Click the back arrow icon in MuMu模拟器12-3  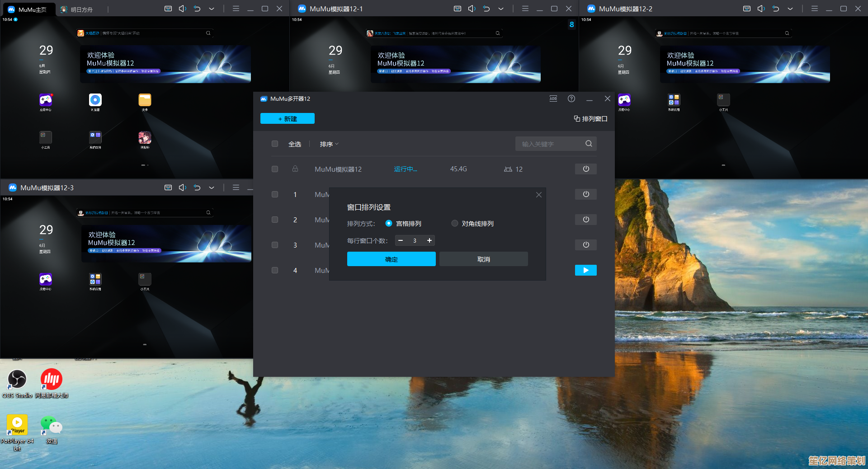[x=197, y=188]
